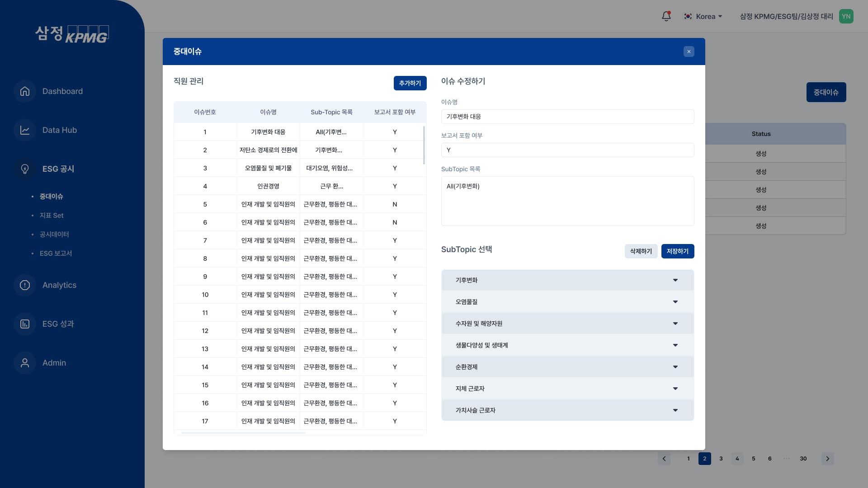Open Data Hub chart icon
The image size is (868, 488).
[x=25, y=130]
